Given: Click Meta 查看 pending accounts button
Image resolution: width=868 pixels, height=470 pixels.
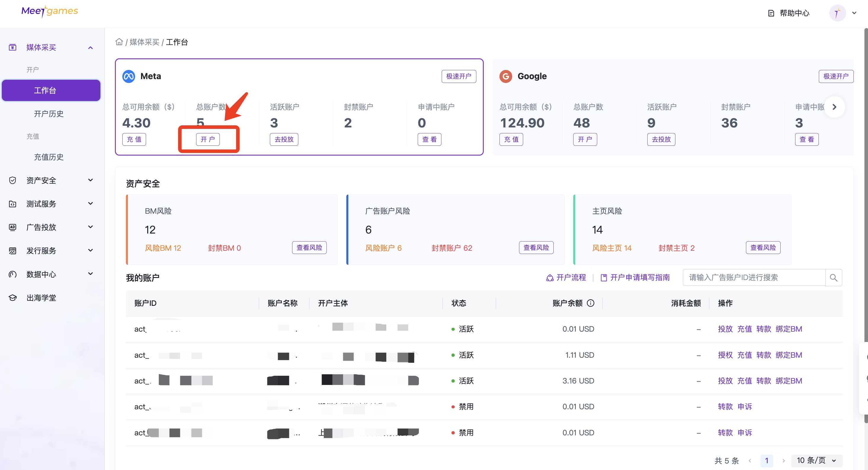Looking at the screenshot, I should (429, 139).
